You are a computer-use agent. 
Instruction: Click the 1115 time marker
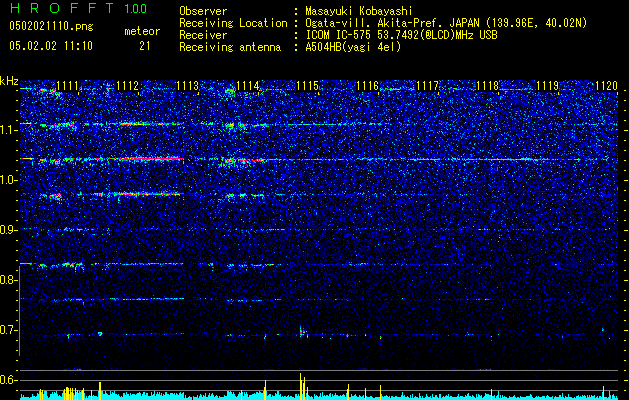(x=307, y=86)
